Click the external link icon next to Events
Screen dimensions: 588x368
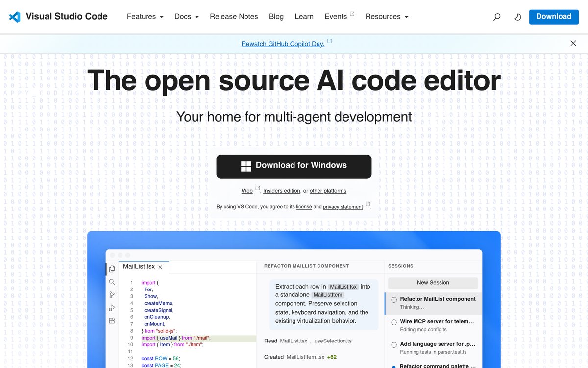(352, 14)
